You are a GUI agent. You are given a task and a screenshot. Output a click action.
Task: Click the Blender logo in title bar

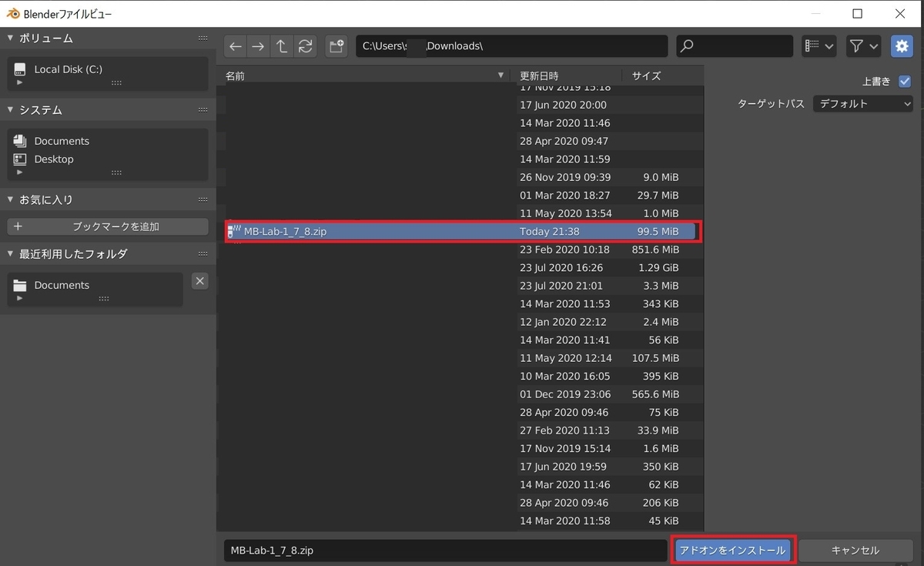[13, 13]
